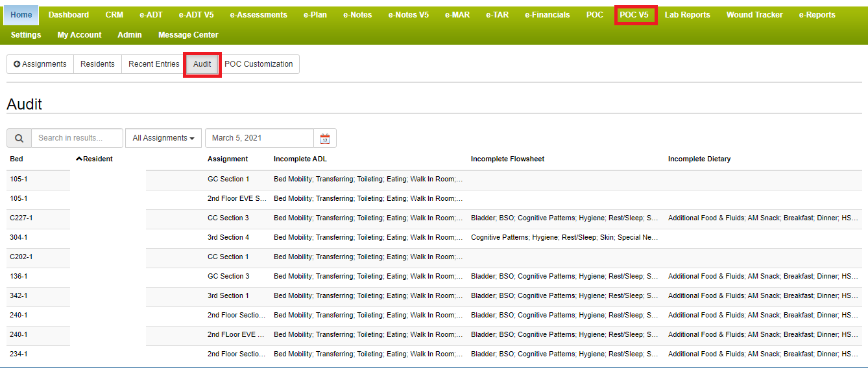The image size is (868, 368).
Task: Click the Bed column header
Action: [16, 159]
